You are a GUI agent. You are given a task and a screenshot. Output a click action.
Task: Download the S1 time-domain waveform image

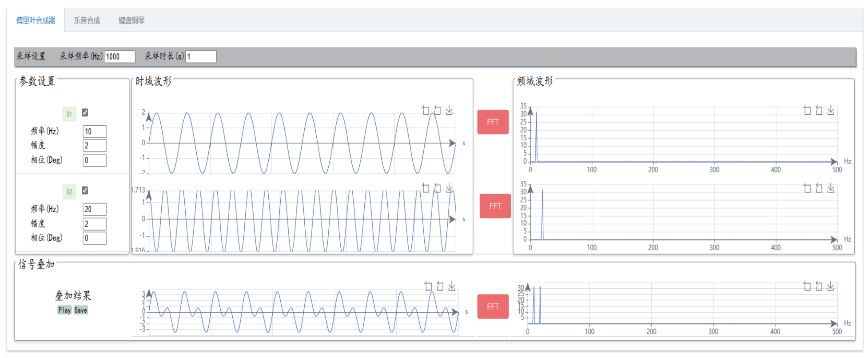(x=449, y=110)
